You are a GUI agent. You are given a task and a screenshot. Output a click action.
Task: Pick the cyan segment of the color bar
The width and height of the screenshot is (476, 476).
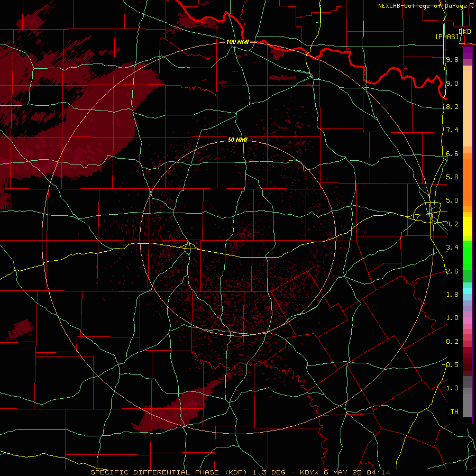(x=467, y=291)
